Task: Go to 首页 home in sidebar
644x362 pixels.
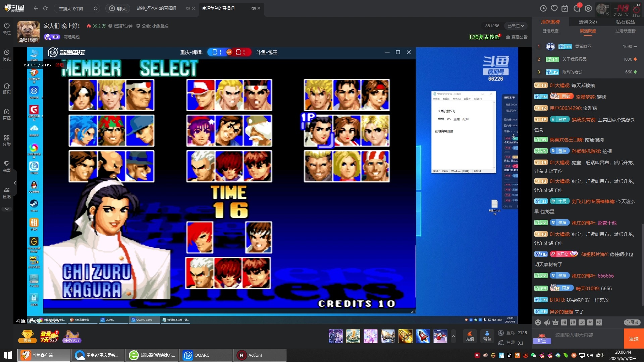Action: 7,88
